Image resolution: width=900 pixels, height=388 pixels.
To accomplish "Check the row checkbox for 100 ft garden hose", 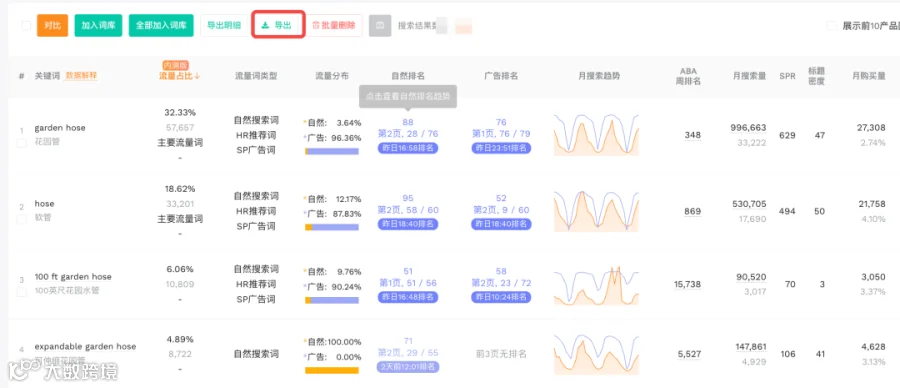I will click(22, 292).
